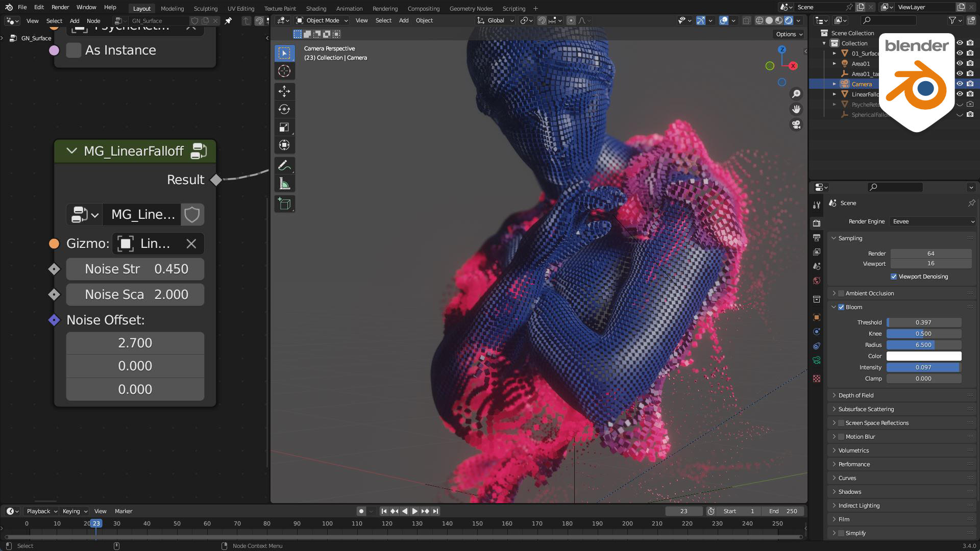Select the Move tool in the viewport toolbar

(x=284, y=92)
